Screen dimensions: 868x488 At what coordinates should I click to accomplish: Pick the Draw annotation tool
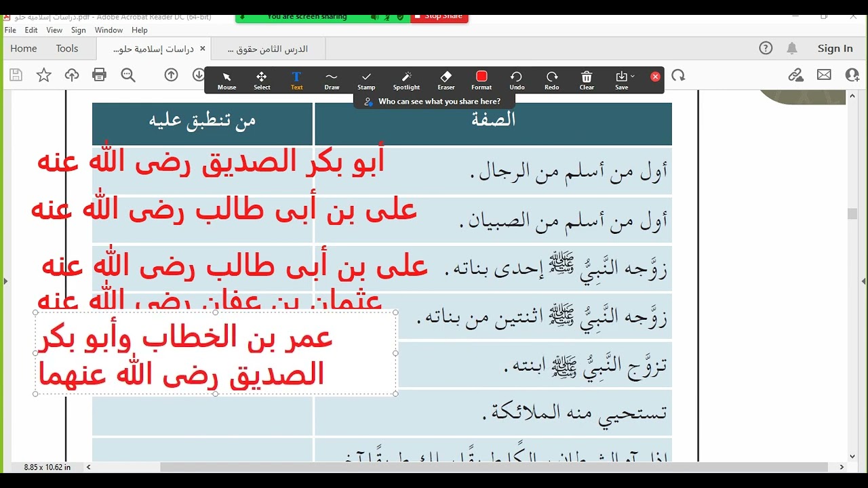(x=332, y=81)
